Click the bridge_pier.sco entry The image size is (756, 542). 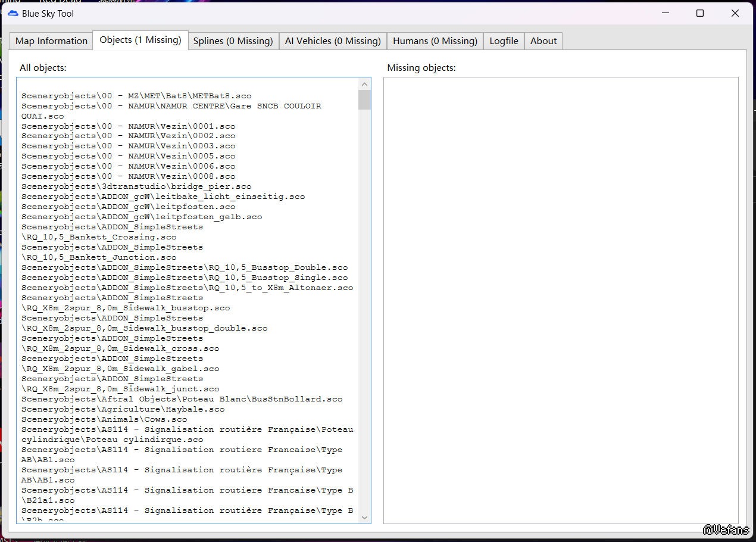pyautogui.click(x=136, y=187)
